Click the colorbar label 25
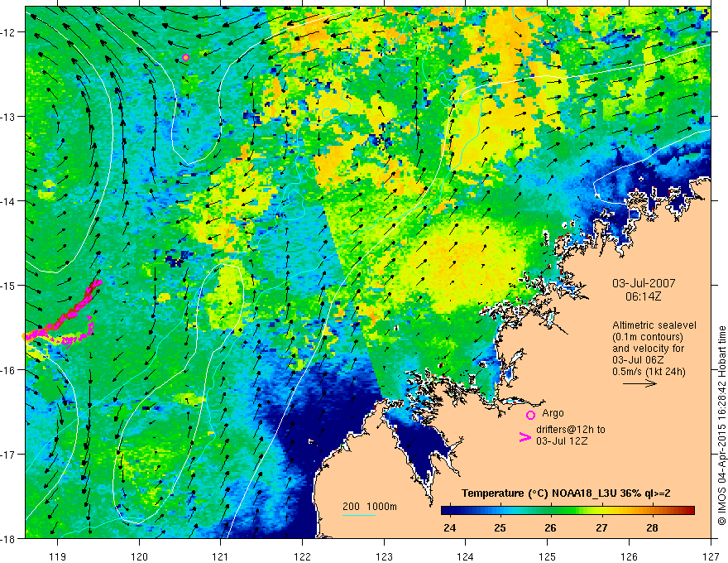 pos(500,527)
